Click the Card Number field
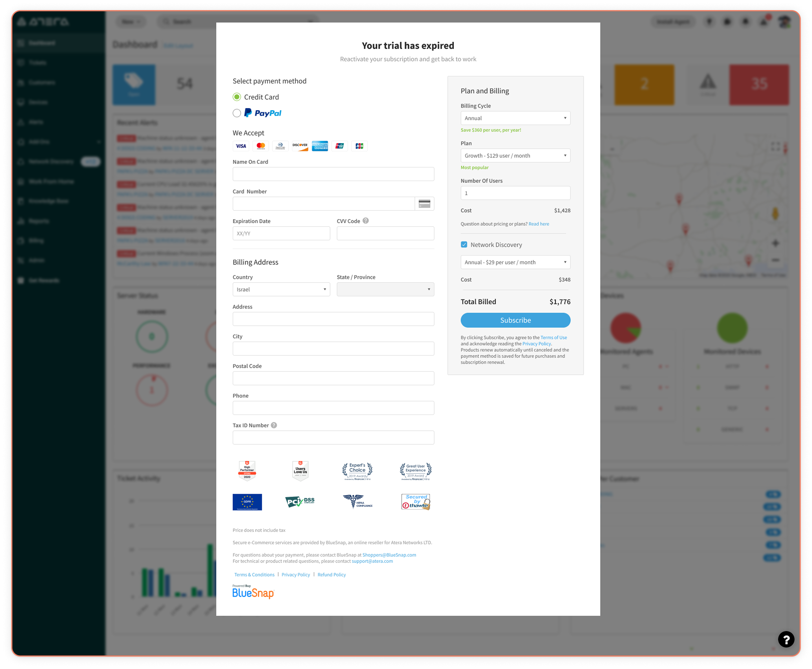The height and width of the screenshot is (669, 812). (324, 204)
